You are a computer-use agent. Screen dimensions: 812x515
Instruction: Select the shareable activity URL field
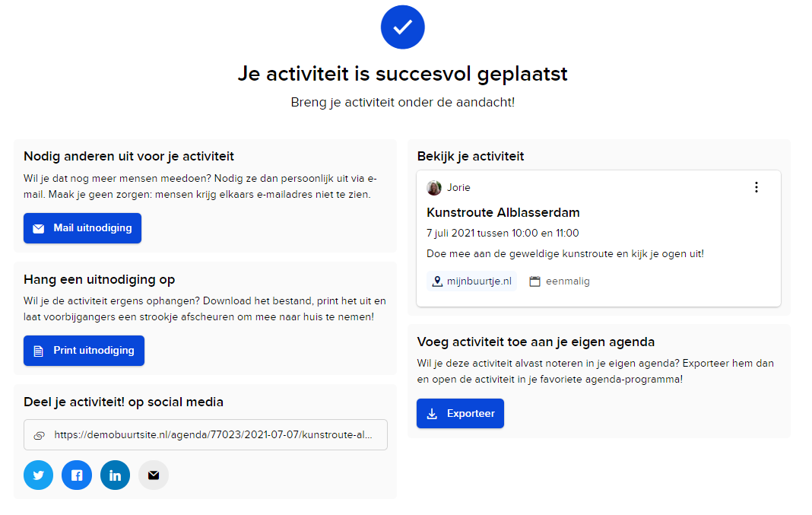[214, 435]
